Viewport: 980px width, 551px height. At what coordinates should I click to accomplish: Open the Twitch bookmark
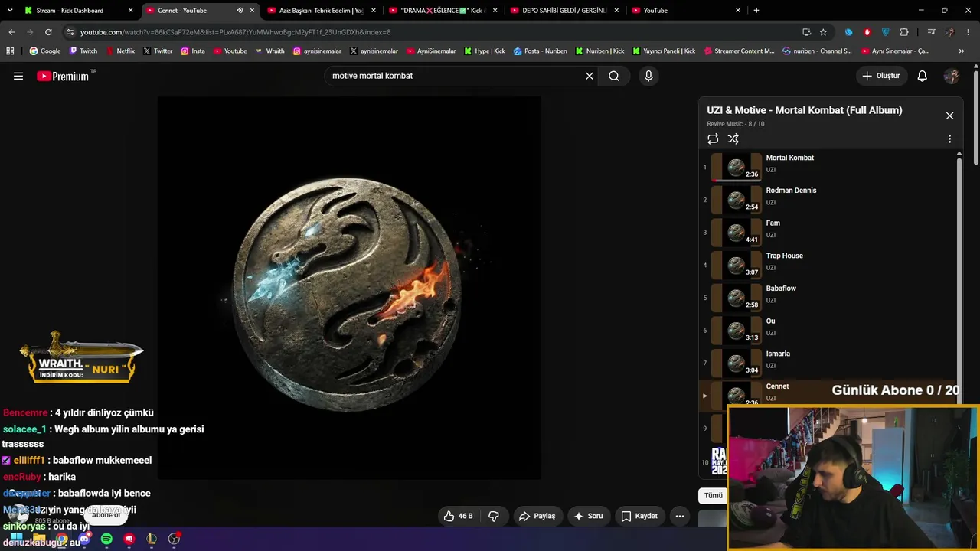(x=83, y=51)
